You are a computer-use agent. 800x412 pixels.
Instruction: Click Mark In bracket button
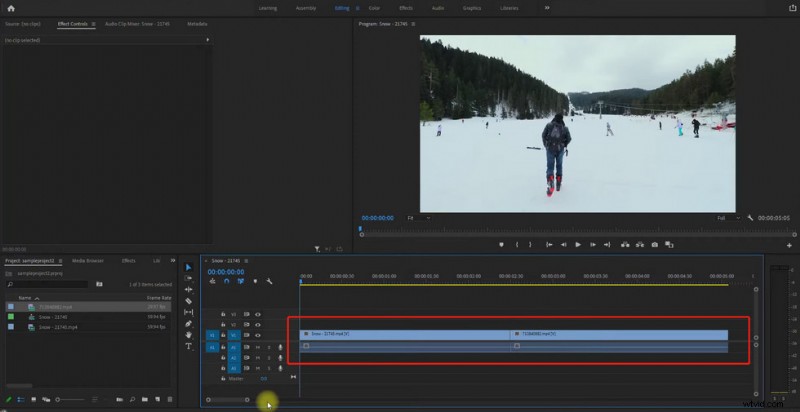[x=517, y=245]
